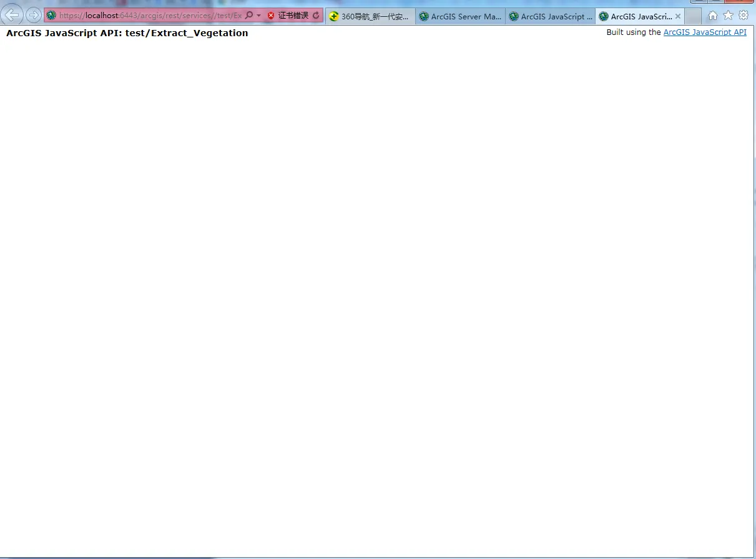Open a new blank tab
This screenshot has height=559, width=756.
693,16
